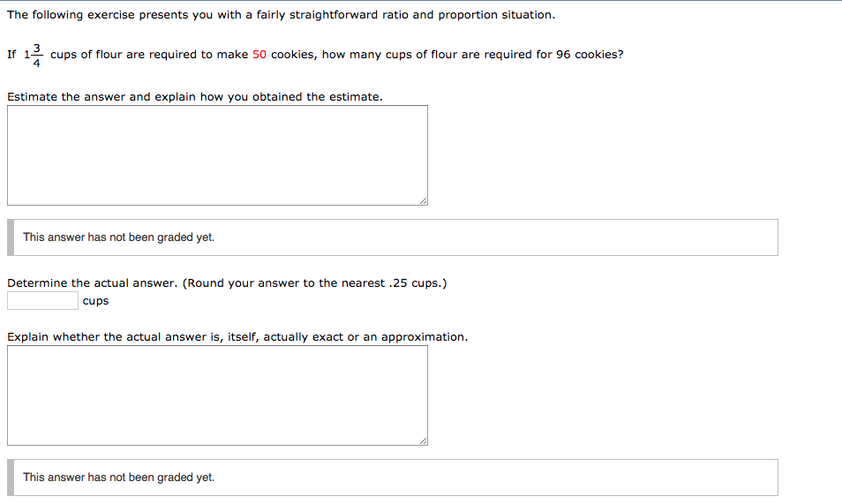Click resize handle of approximation text area
This screenshot has width=842, height=504.
click(x=423, y=441)
